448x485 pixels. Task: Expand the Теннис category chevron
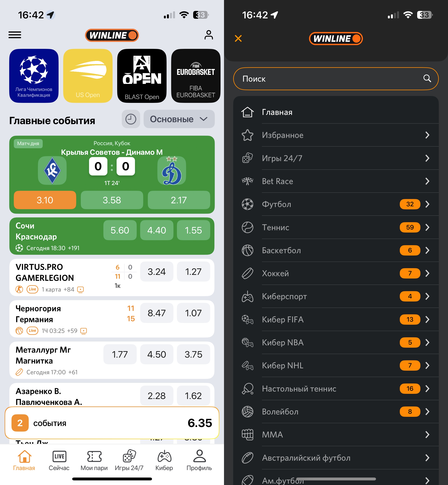click(x=427, y=227)
